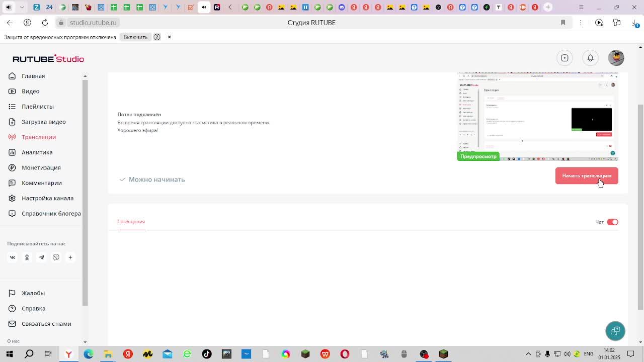
Task: Click the page vertical scrollbar
Action: [640, 206]
